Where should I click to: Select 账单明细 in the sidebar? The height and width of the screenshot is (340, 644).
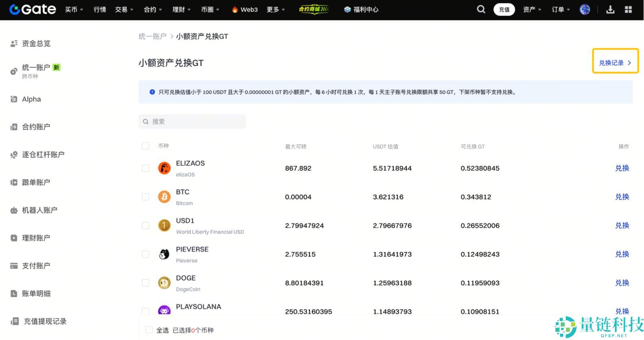click(36, 294)
